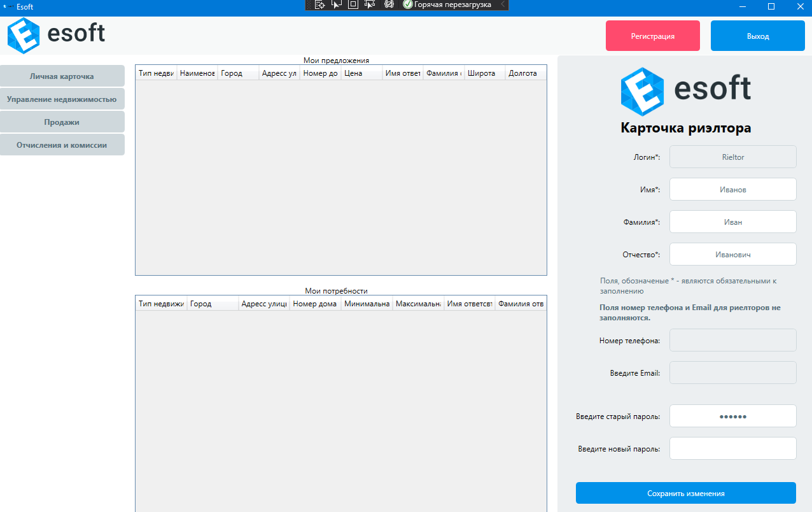812x512 pixels.
Task: Save changes with Сохранить изменения
Action: 686,493
